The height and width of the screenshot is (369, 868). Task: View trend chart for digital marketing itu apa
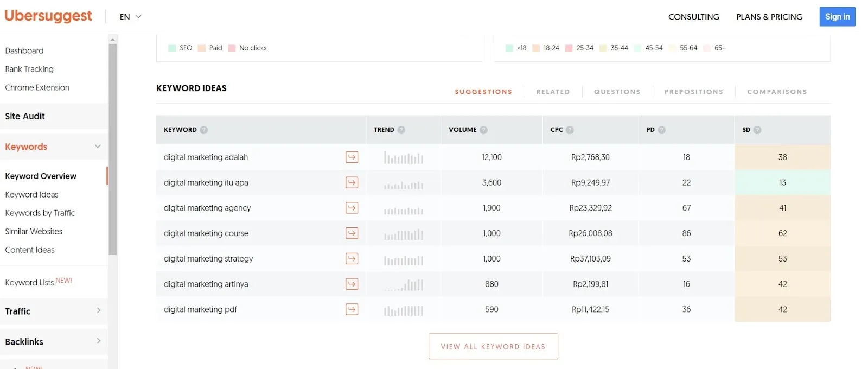(404, 184)
